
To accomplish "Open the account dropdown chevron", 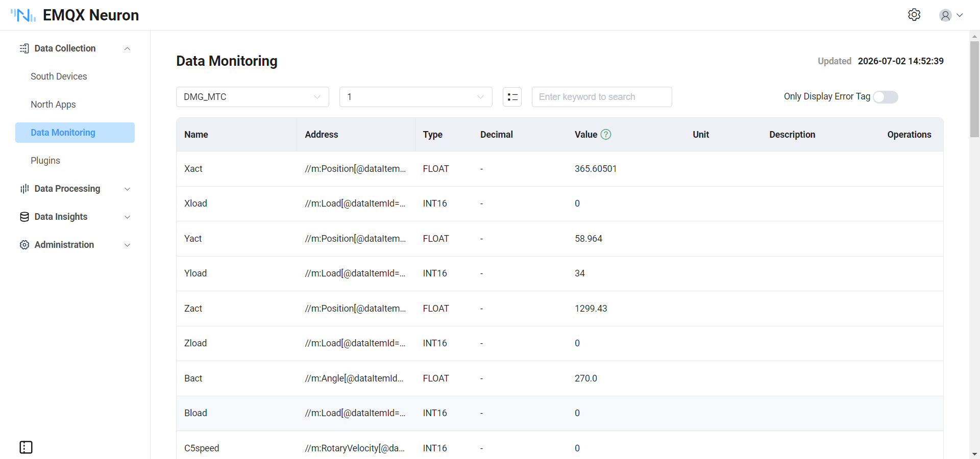I will [x=960, y=15].
